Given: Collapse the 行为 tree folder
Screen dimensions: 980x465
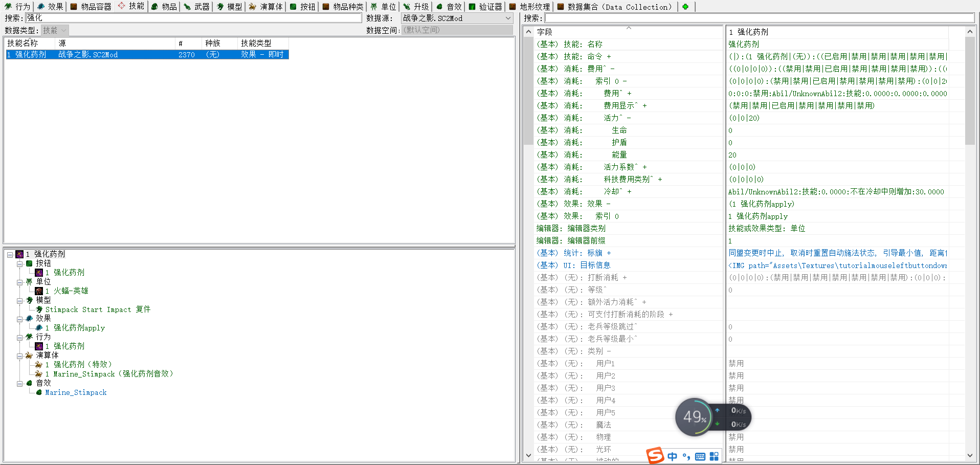Looking at the screenshot, I should (19, 337).
